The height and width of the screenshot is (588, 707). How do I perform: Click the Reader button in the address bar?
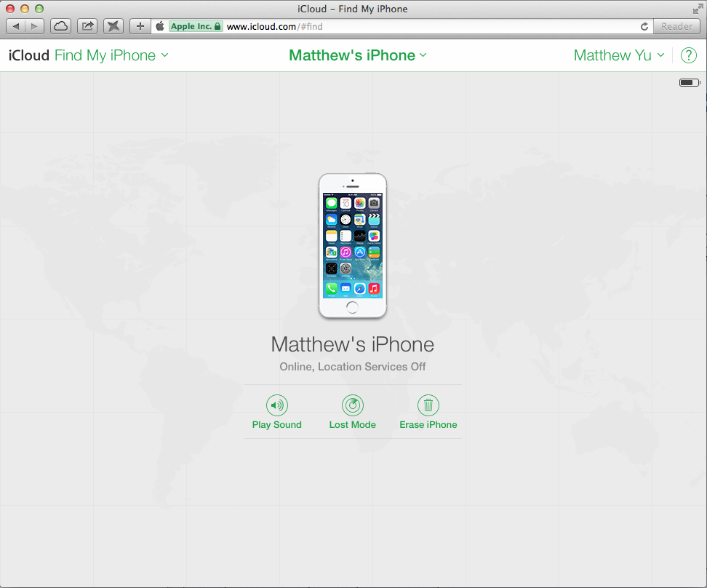tap(676, 27)
